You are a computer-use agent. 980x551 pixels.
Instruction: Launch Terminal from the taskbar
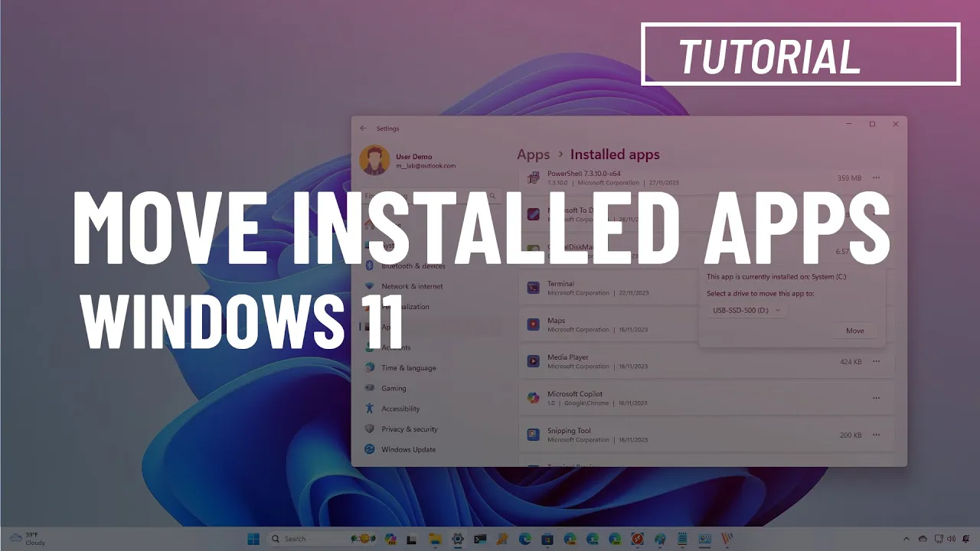pyautogui.click(x=480, y=539)
